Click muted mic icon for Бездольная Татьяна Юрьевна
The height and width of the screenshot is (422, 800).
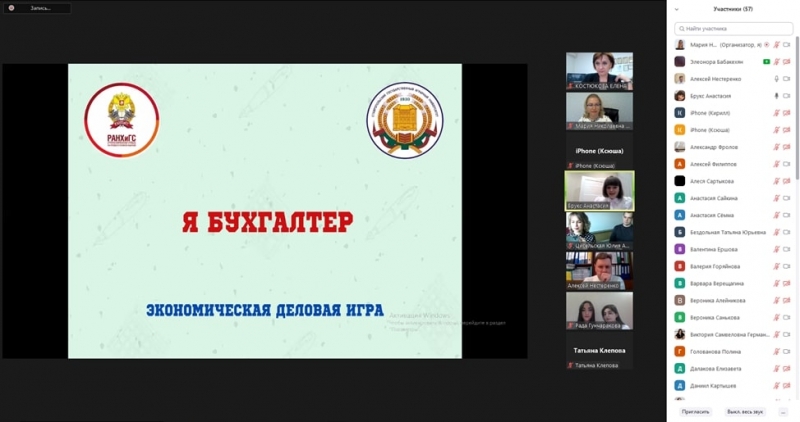[777, 232]
